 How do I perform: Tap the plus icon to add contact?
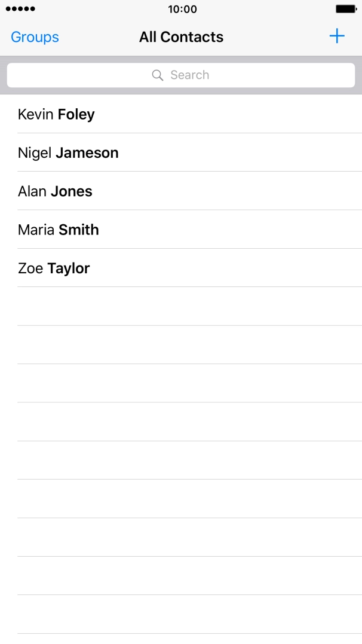(x=337, y=36)
